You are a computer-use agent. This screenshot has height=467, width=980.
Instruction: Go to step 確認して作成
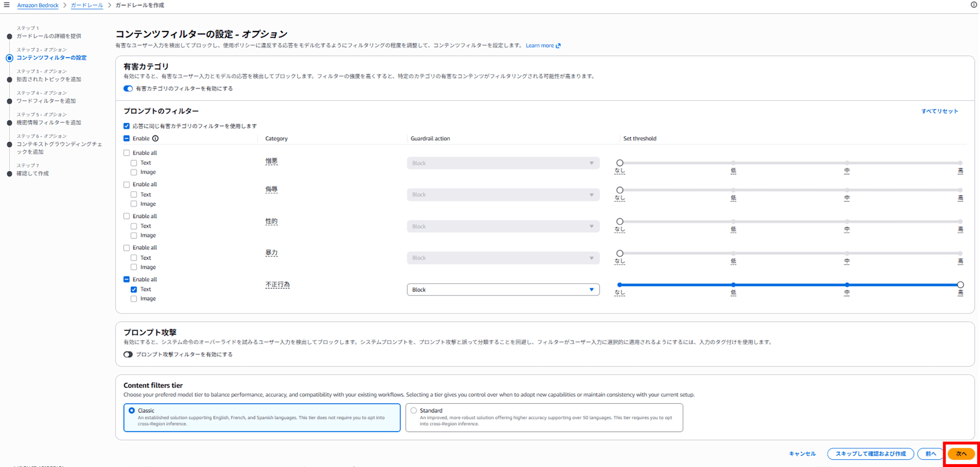33,173
